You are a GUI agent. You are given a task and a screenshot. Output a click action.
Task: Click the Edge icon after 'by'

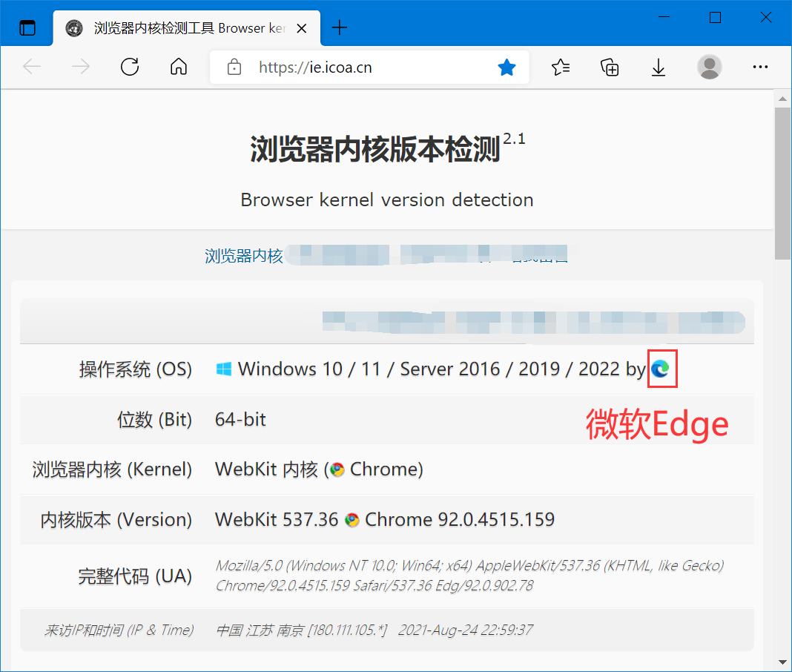[661, 369]
